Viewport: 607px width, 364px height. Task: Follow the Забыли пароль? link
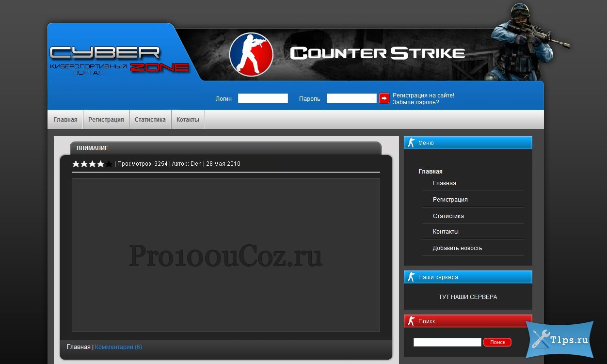pos(416,102)
